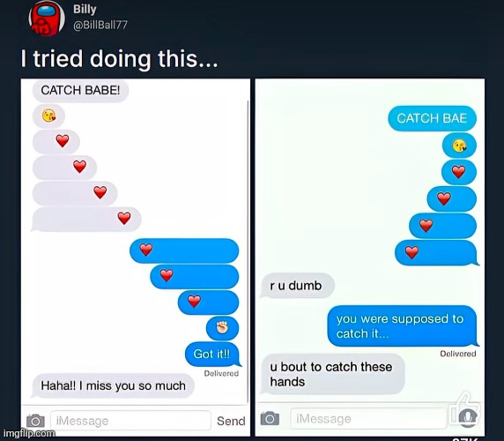Tap the 'r u dumb' message bubble

click(297, 286)
